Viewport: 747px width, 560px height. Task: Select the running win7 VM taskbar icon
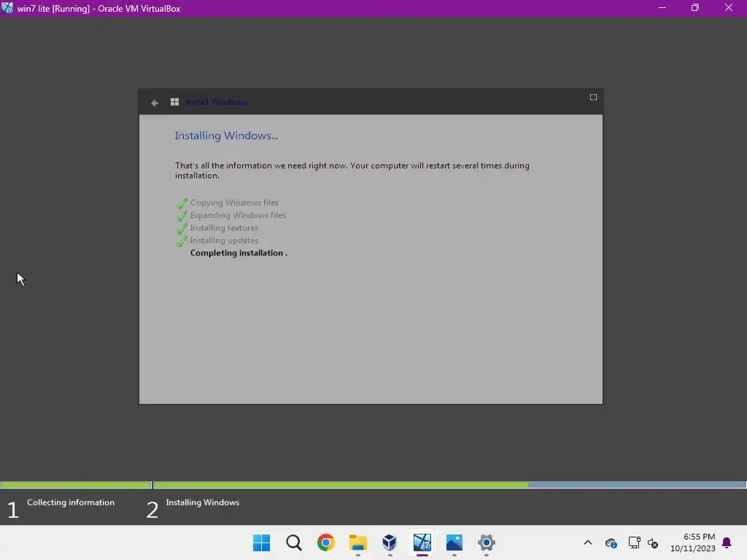click(422, 542)
